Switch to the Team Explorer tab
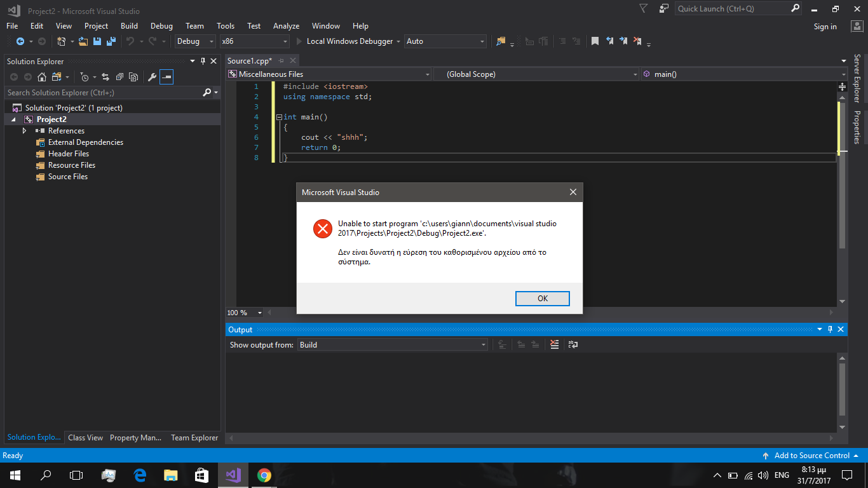Screen dimensions: 868x488 tap(194, 438)
